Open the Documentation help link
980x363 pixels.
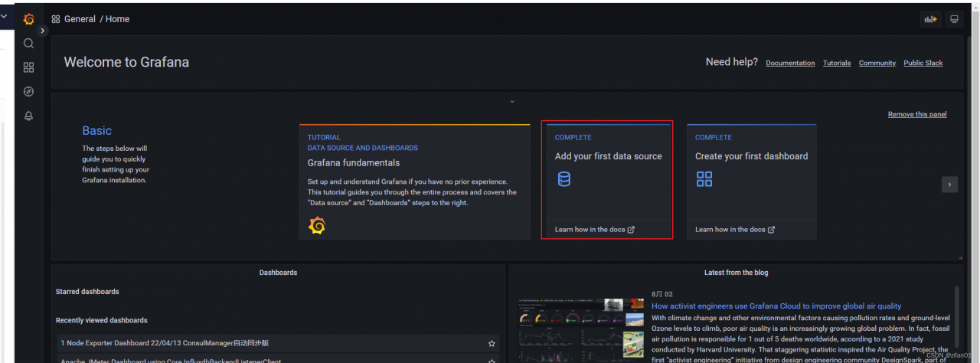(790, 63)
